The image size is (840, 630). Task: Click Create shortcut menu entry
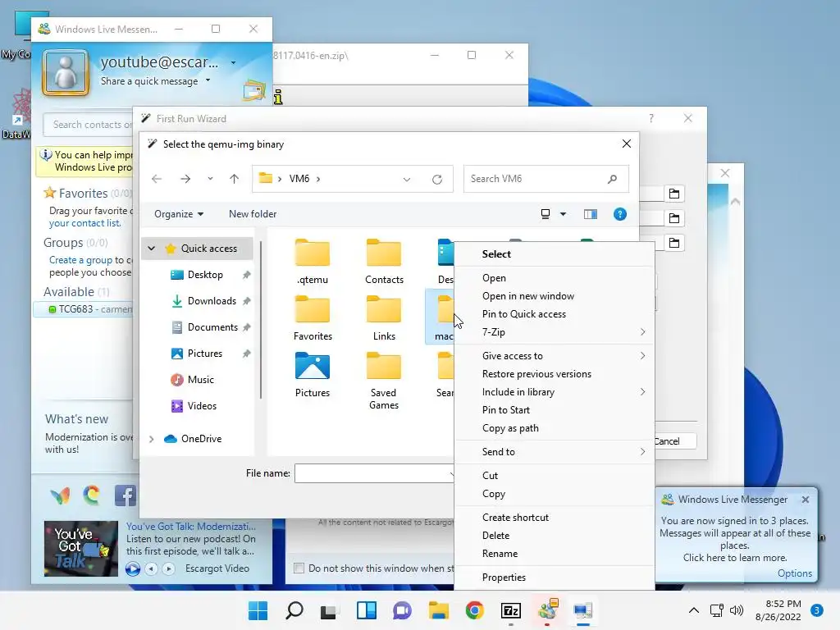pyautogui.click(x=554, y=518)
